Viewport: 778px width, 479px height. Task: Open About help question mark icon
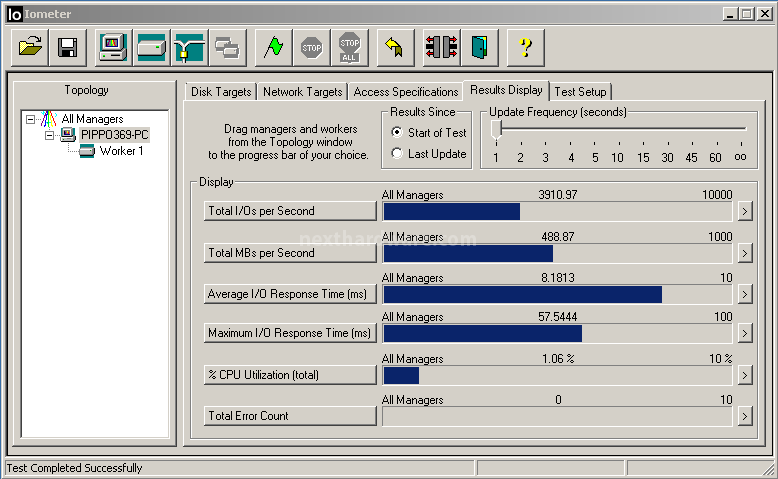click(x=525, y=48)
